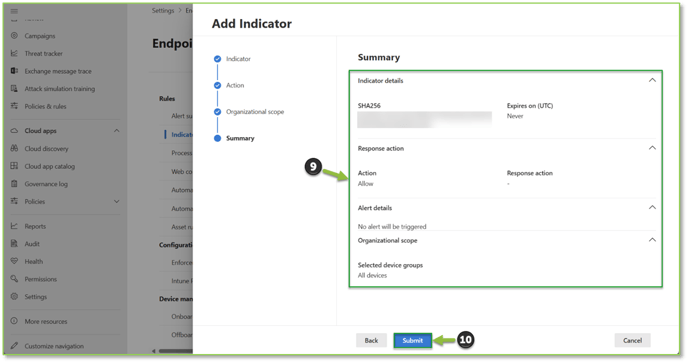
Task: Click the Back button
Action: [371, 341]
